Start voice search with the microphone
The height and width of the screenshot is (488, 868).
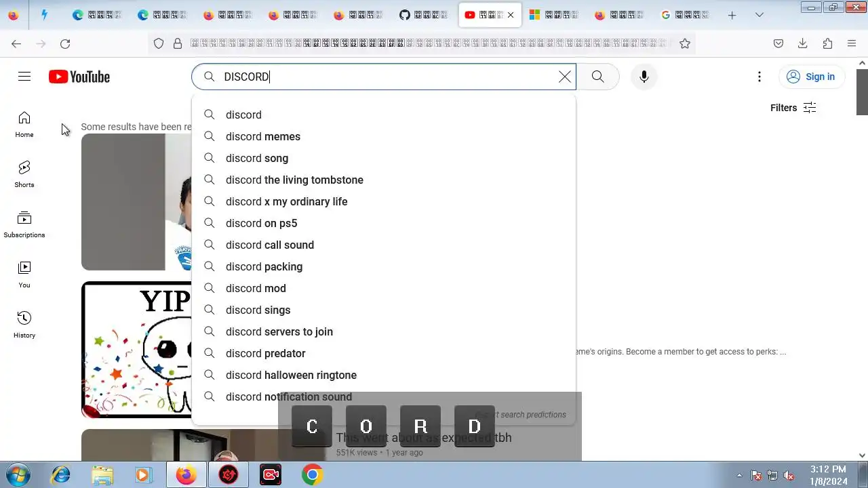[x=644, y=77]
